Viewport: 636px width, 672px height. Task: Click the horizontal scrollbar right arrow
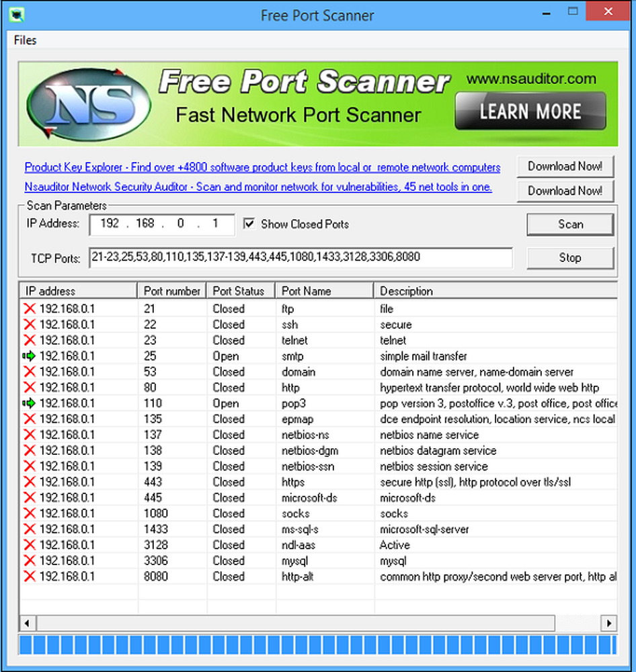click(609, 622)
